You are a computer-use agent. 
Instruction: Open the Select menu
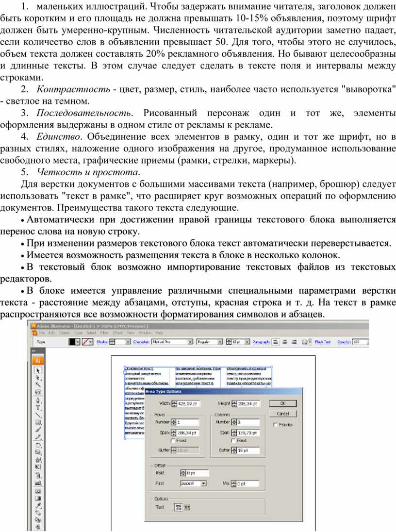click(91, 333)
